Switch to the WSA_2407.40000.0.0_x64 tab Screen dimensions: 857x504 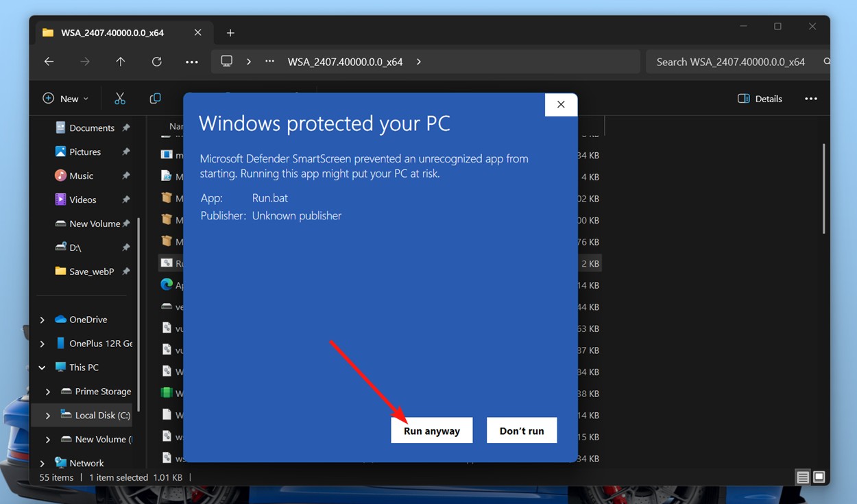113,32
